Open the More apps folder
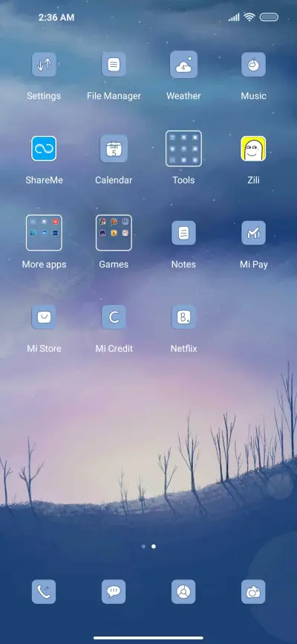Image resolution: width=297 pixels, height=644 pixels. tap(44, 233)
